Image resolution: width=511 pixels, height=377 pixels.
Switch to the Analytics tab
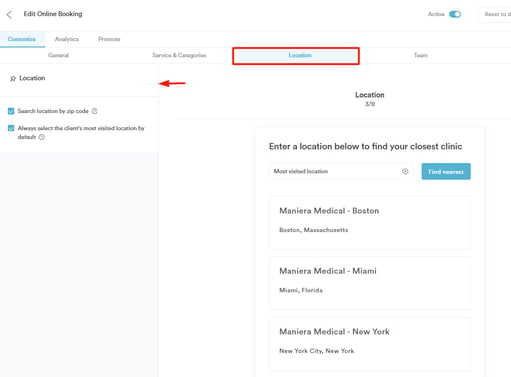point(67,39)
